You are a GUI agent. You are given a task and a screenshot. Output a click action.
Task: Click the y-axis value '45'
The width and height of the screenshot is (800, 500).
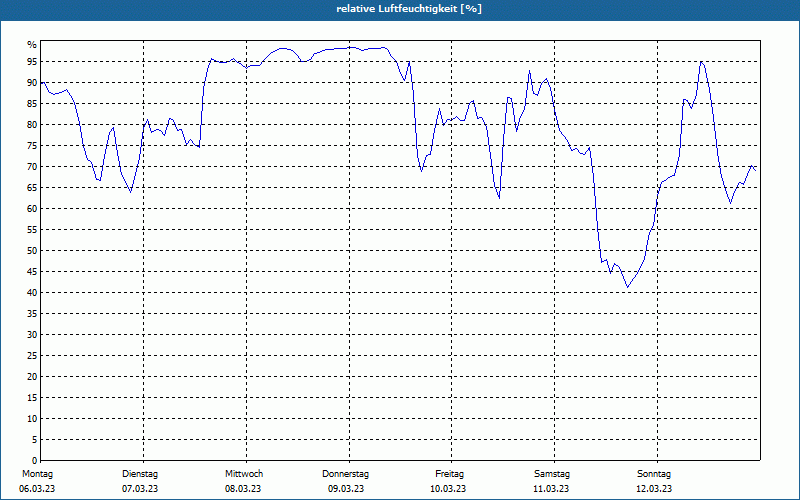pyautogui.click(x=32, y=271)
